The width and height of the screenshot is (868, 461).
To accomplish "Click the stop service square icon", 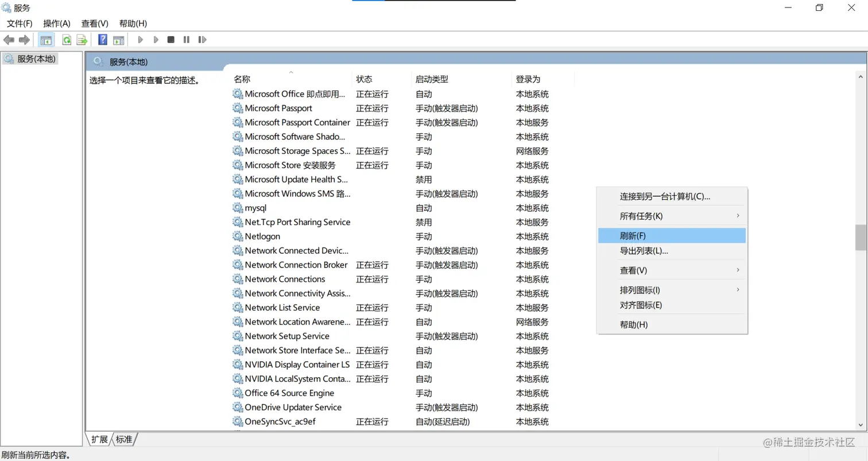I will [x=170, y=40].
